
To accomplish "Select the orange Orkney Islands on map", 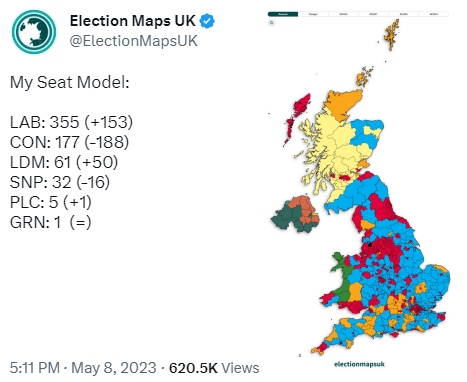I will pos(363,76).
